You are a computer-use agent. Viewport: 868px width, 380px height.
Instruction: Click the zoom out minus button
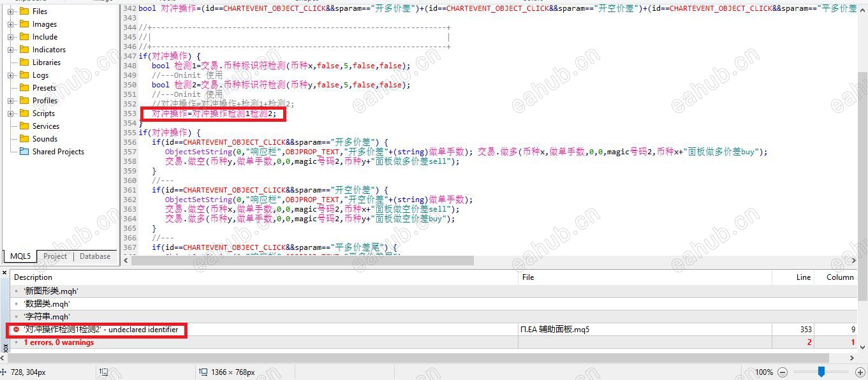pyautogui.click(x=783, y=372)
